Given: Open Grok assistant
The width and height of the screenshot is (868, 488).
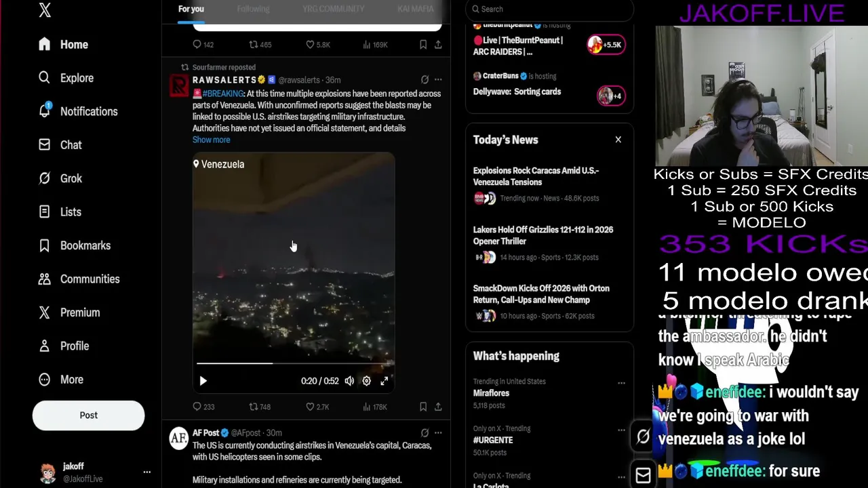Looking at the screenshot, I should click(60, 178).
